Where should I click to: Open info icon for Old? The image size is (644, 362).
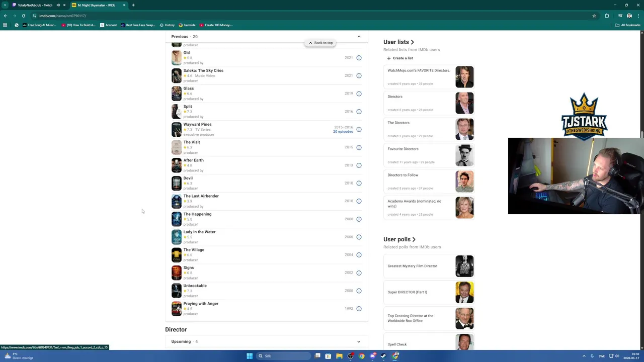tap(359, 58)
